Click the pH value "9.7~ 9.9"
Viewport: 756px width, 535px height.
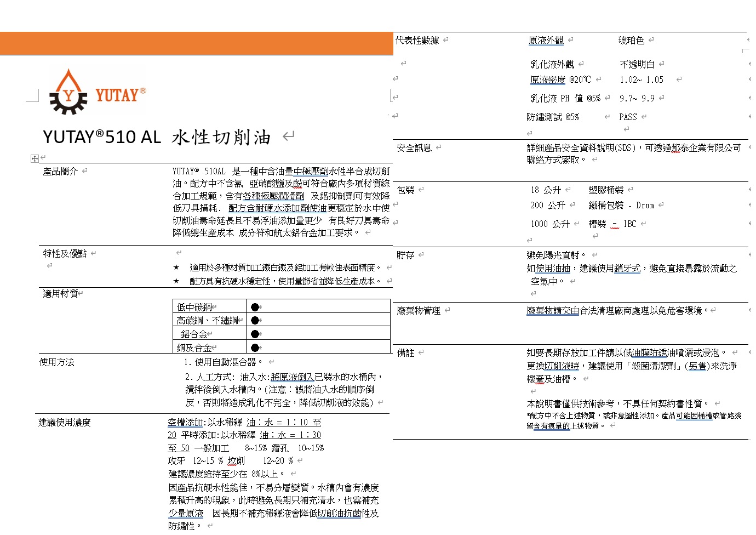click(x=637, y=98)
